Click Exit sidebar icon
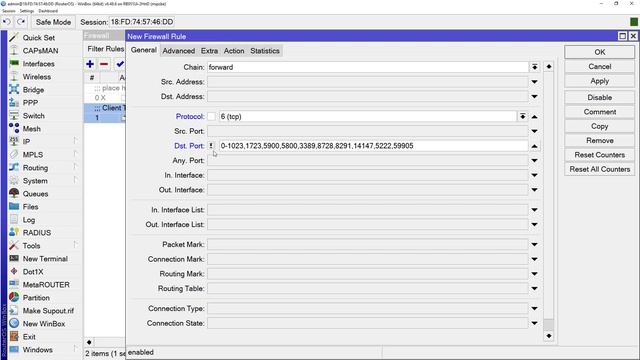The image size is (640, 360). point(14,337)
